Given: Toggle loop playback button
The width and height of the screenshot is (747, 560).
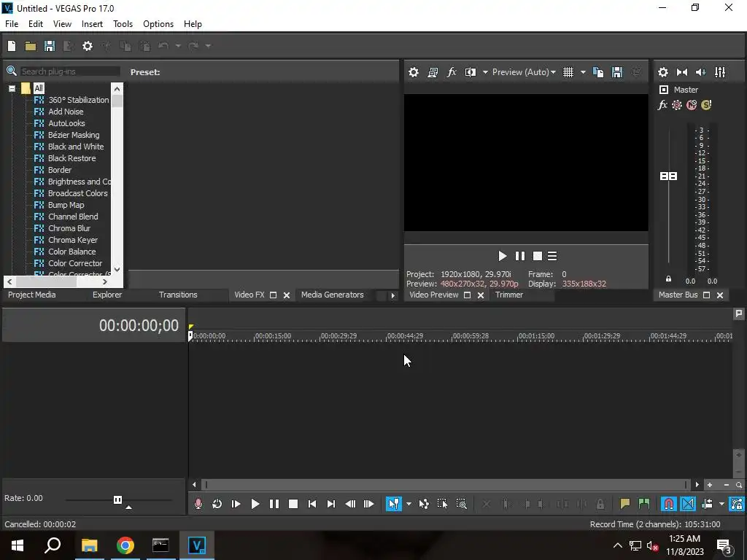Looking at the screenshot, I should coord(217,504).
